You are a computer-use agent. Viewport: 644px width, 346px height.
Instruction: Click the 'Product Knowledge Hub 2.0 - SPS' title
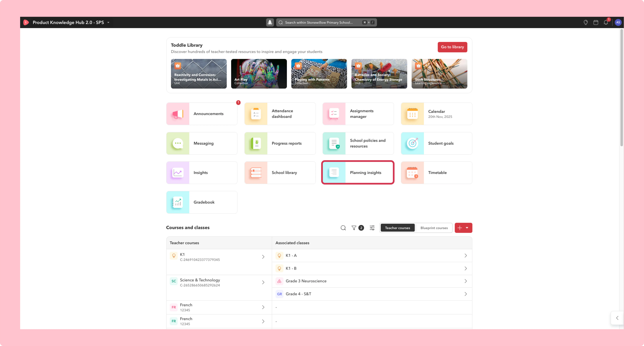pos(68,23)
